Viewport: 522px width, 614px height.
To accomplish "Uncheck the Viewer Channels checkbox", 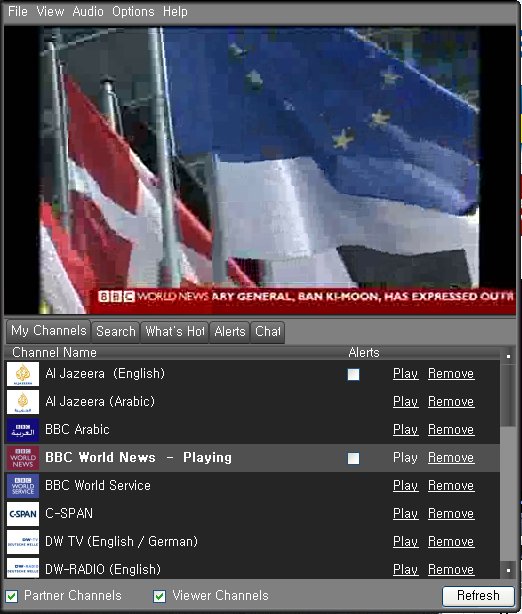I will (x=159, y=596).
